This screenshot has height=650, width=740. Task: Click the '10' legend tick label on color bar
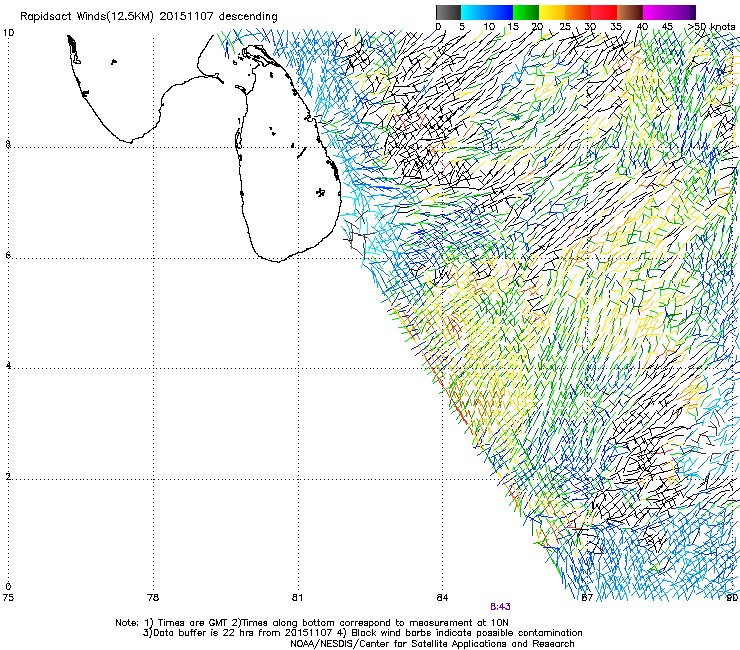click(488, 27)
